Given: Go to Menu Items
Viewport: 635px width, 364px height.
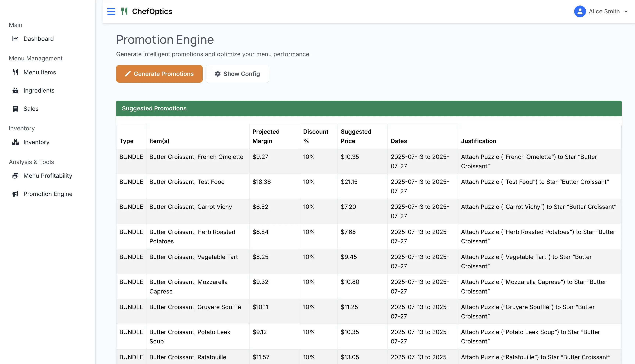Looking at the screenshot, I should click(40, 72).
